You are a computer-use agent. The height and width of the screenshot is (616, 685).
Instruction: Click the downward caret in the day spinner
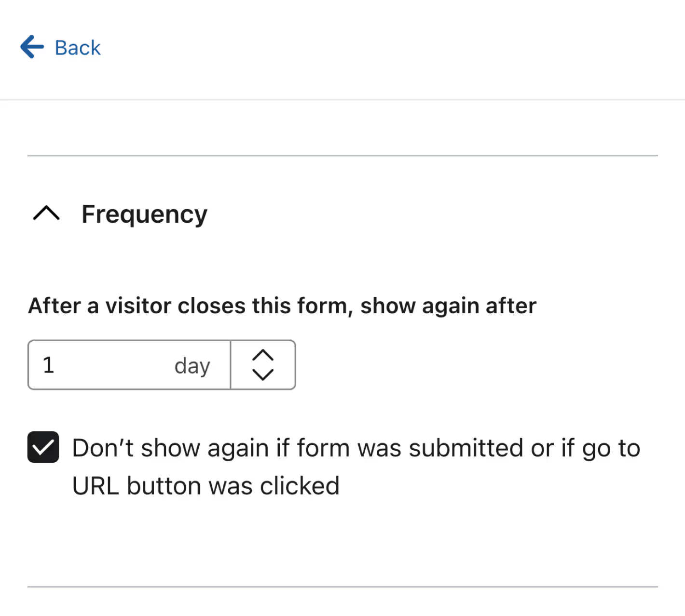click(x=263, y=375)
